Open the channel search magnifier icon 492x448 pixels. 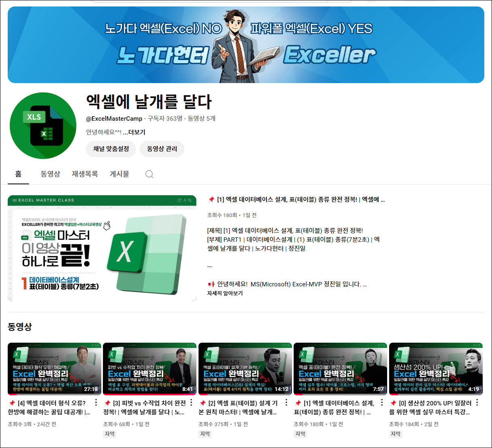(149, 174)
